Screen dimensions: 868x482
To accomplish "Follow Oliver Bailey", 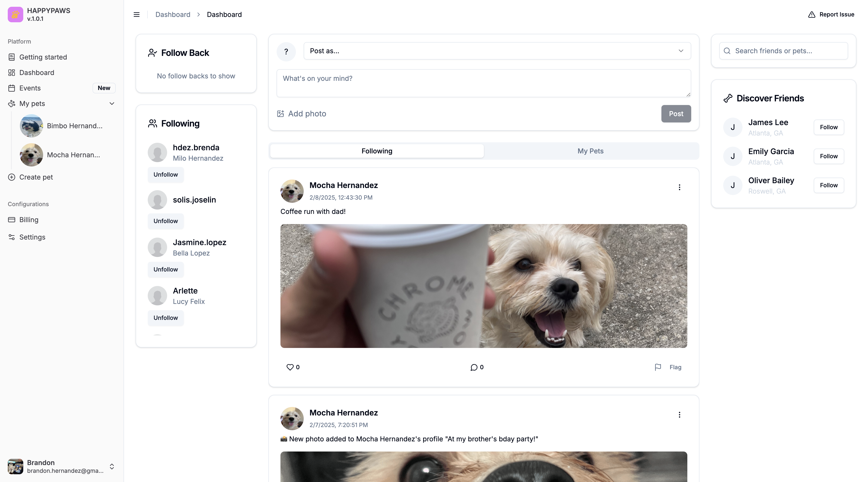I will tap(829, 185).
